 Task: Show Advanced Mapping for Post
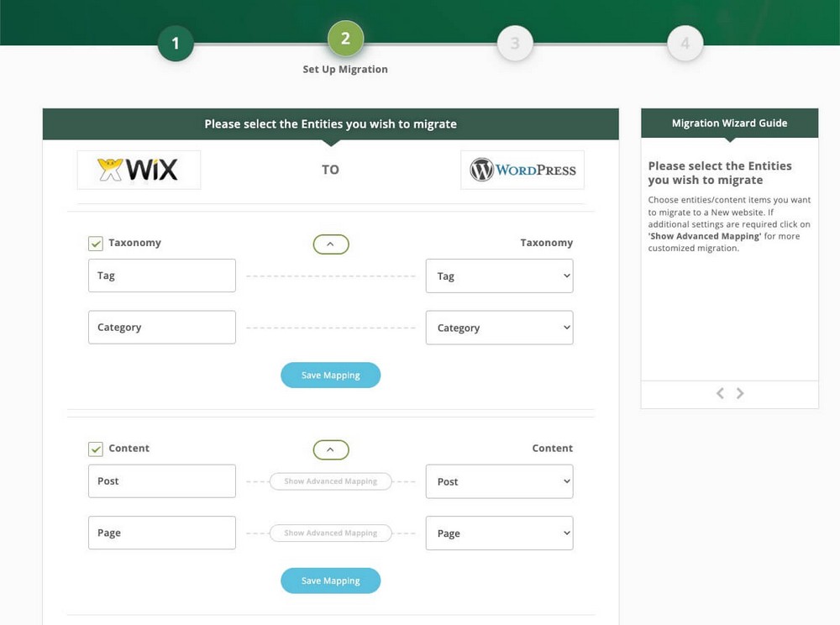[330, 481]
